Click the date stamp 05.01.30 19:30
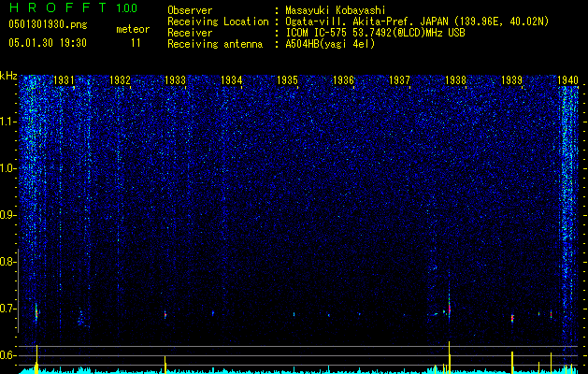 [x=48, y=43]
